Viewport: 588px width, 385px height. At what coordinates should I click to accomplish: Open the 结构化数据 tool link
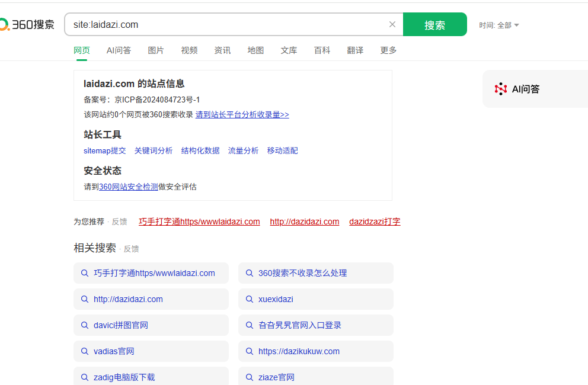point(200,150)
